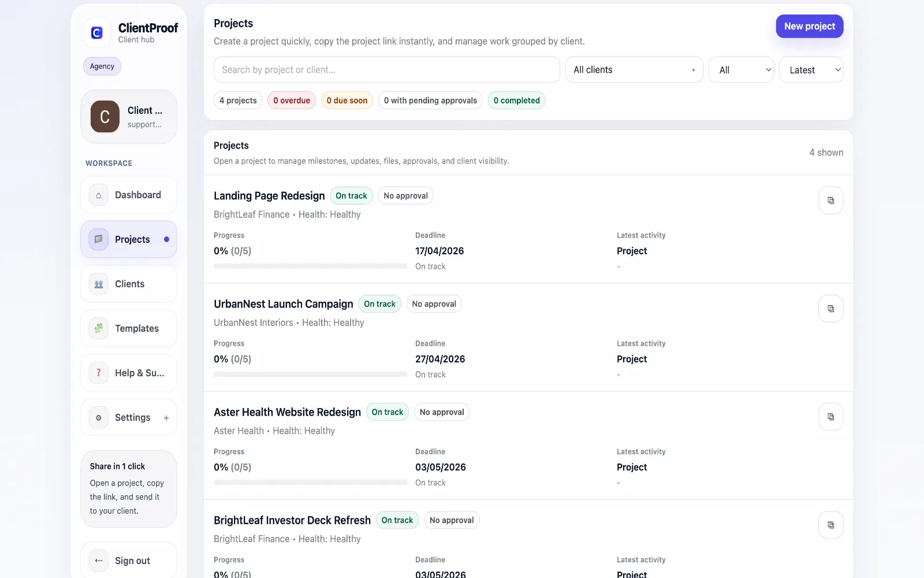Screen dimensions: 924x578
Task: Filter by 0 overdue chip
Action: coord(292,101)
